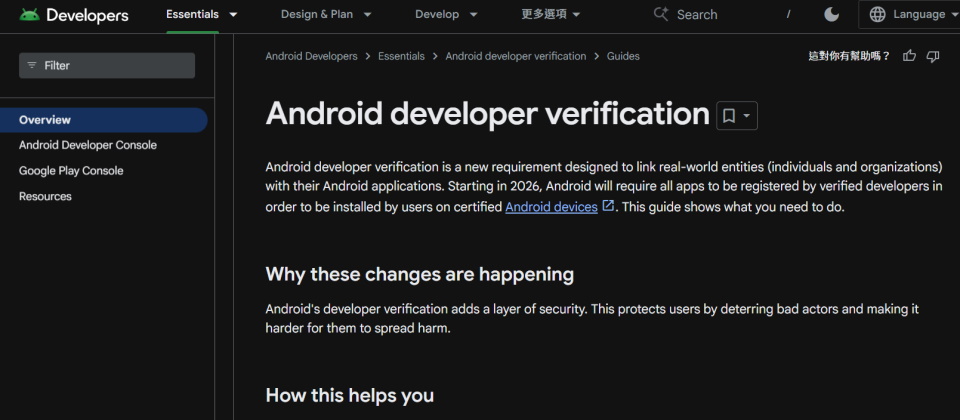Click the filter lines icon in sidebar
This screenshot has height=420, width=960.
click(32, 65)
